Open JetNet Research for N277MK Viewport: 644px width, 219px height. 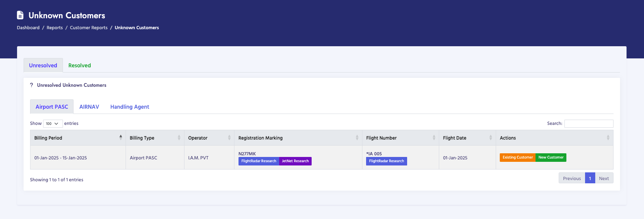[x=295, y=161]
